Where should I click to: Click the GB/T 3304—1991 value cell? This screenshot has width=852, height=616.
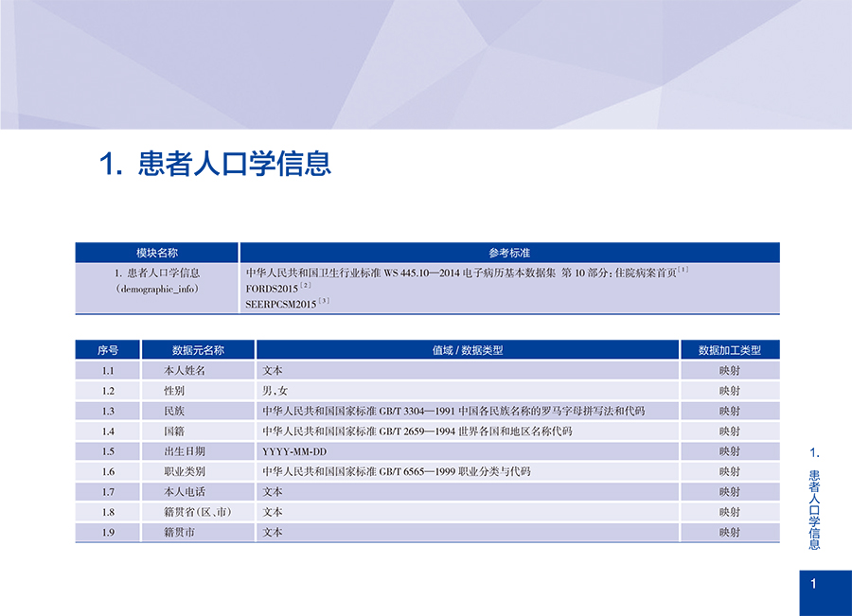[468, 412]
